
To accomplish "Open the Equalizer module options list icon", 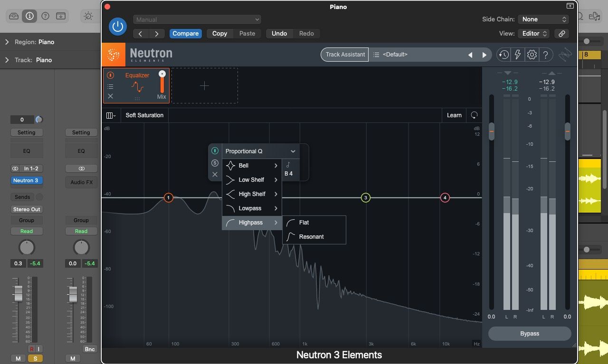I will [x=110, y=86].
